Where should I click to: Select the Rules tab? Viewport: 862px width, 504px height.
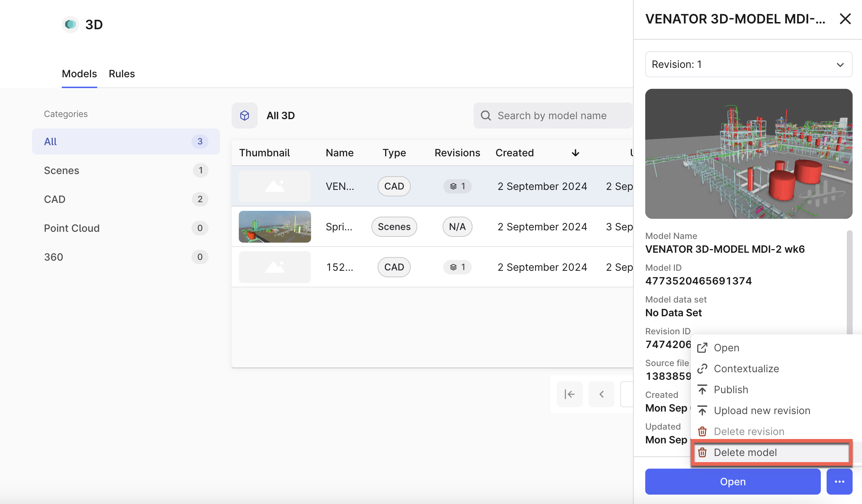[121, 73]
